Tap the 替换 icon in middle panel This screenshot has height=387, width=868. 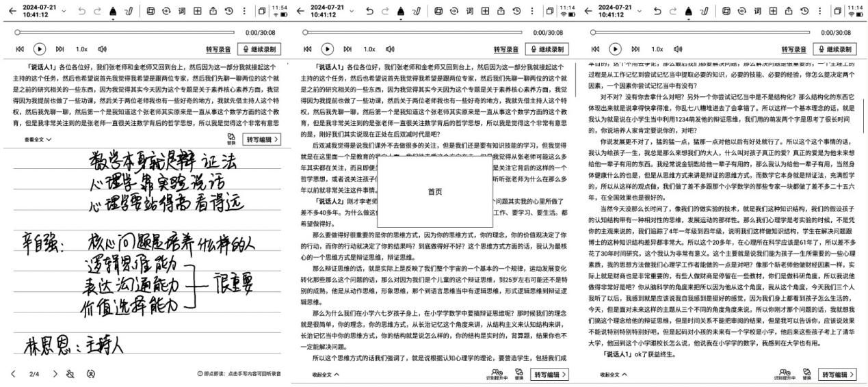tap(519, 373)
